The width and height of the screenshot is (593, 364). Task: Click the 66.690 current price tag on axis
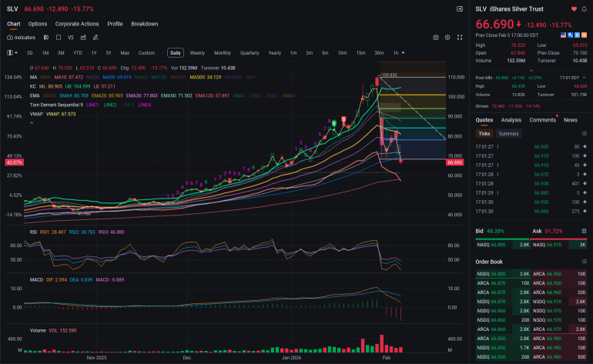[x=454, y=162]
